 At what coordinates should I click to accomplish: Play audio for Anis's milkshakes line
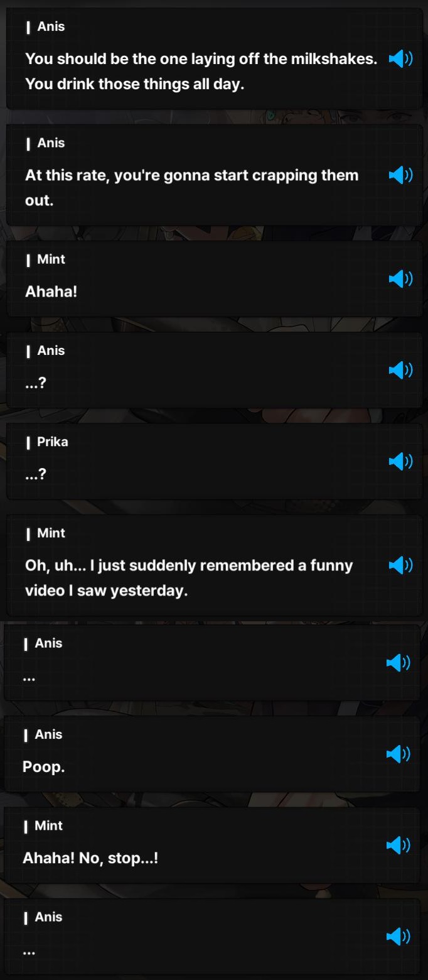400,60
